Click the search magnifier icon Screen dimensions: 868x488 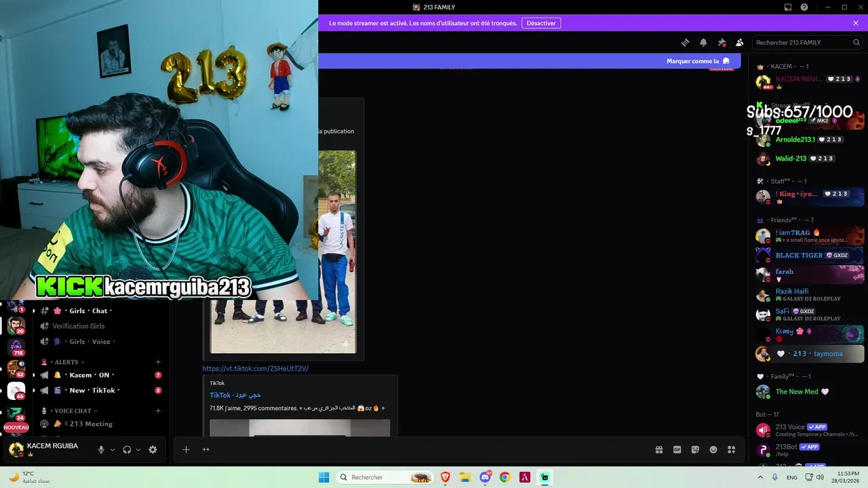856,42
